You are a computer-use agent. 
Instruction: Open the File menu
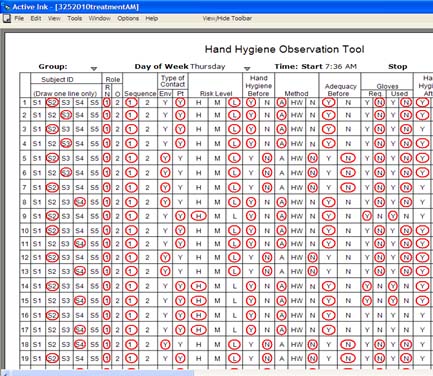point(19,19)
